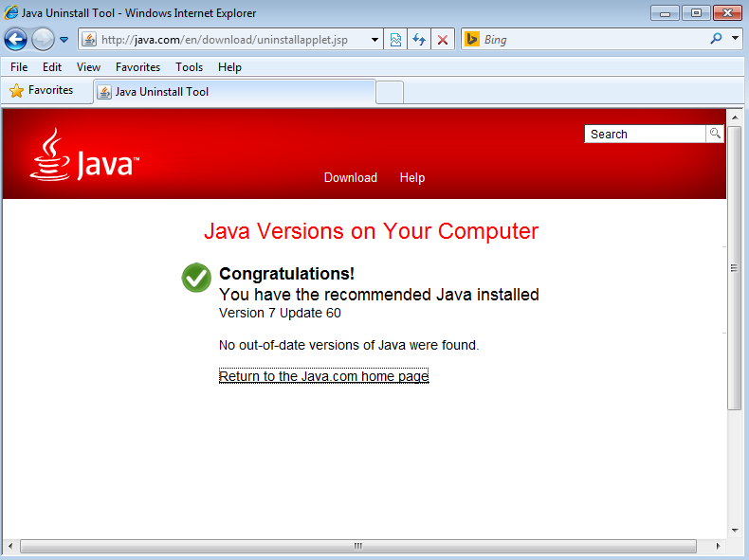Image resolution: width=749 pixels, height=560 pixels.
Task: Refresh the page with the Refresh icon
Action: (419, 40)
